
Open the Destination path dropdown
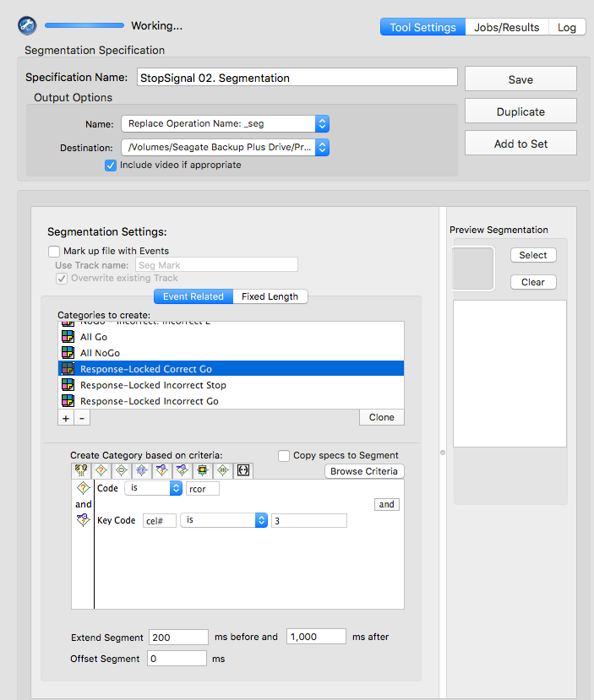click(x=225, y=147)
